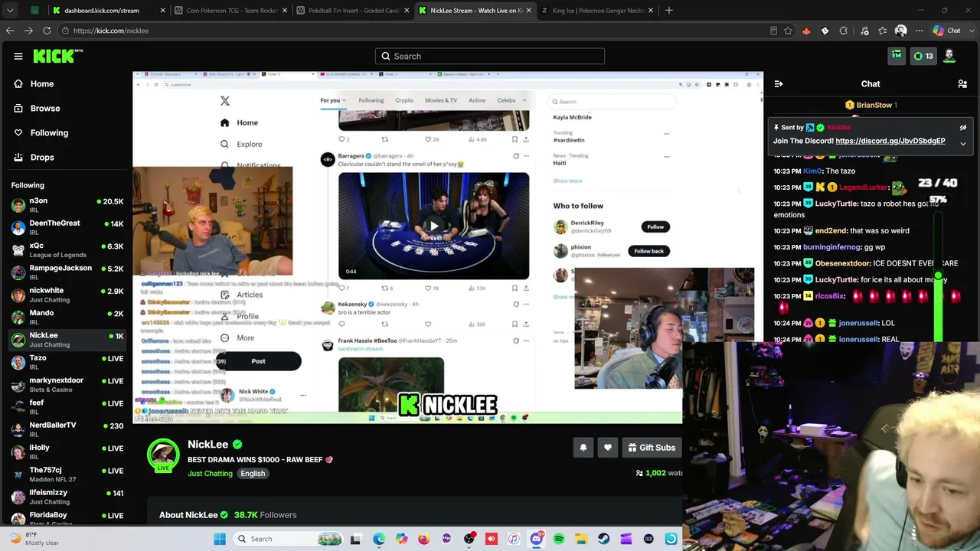
Task: Open Firefox from the taskbar
Action: (424, 539)
